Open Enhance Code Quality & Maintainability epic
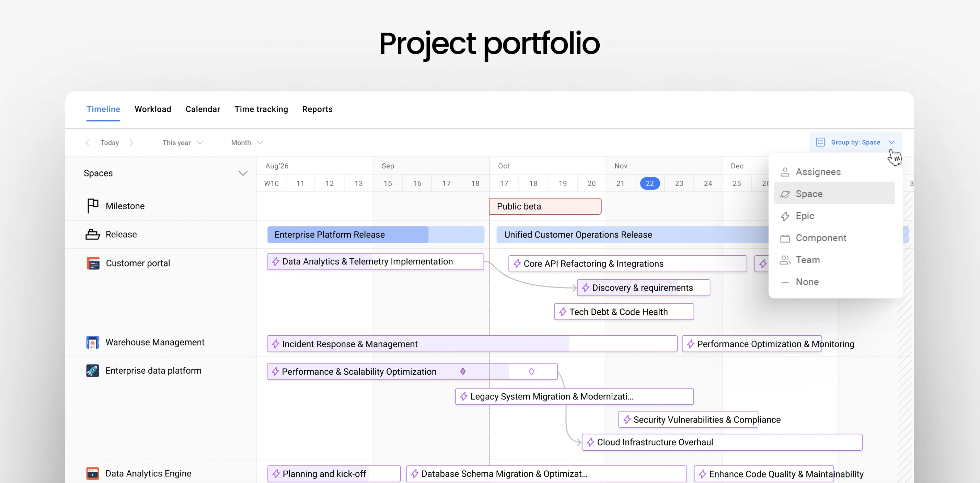Viewport: 980px width, 483px height. point(763,474)
